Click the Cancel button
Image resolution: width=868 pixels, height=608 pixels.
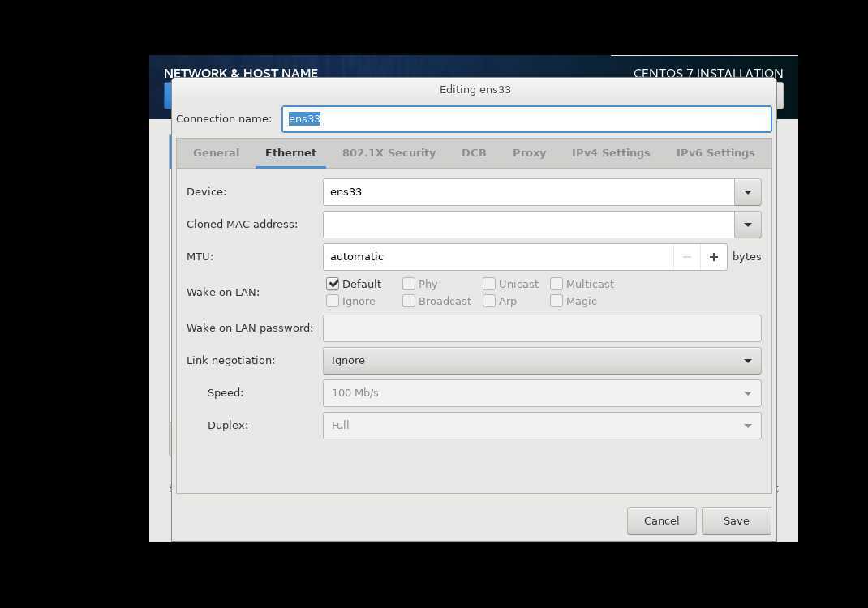point(661,521)
